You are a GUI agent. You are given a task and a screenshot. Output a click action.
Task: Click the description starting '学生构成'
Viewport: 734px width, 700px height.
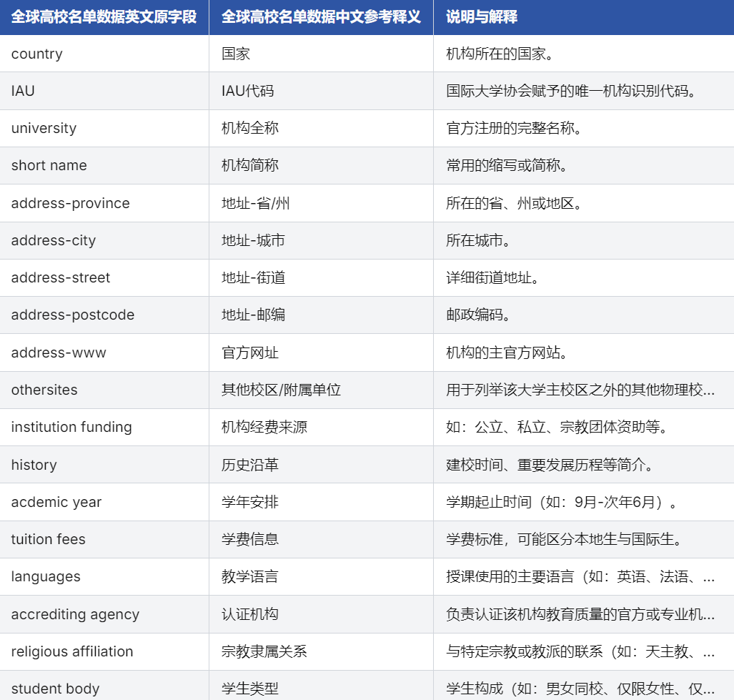coord(580,689)
